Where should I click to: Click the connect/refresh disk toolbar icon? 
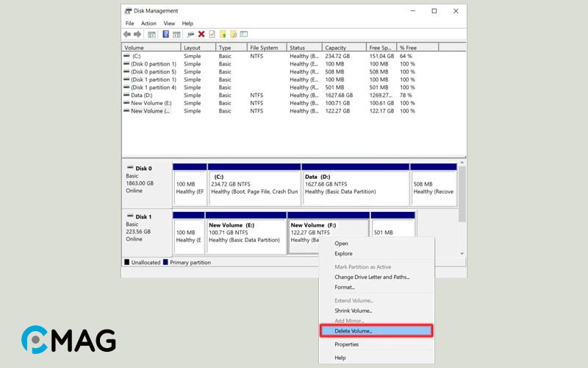pyautogui.click(x=190, y=35)
